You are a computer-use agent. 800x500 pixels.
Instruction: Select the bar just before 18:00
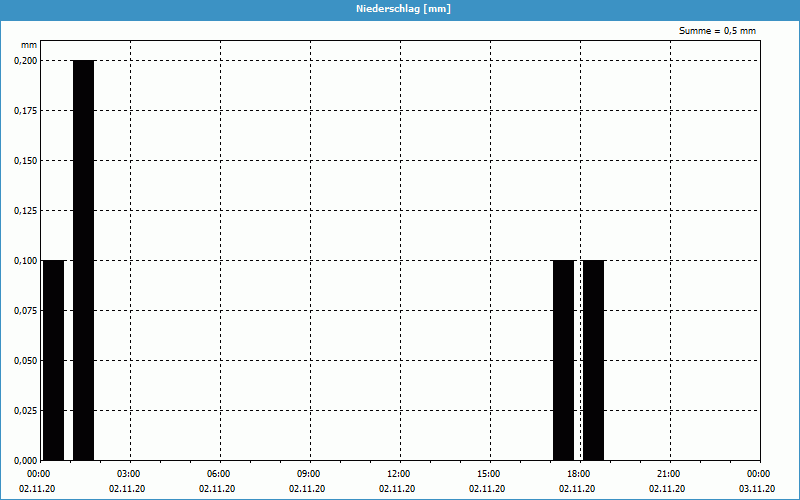point(563,360)
